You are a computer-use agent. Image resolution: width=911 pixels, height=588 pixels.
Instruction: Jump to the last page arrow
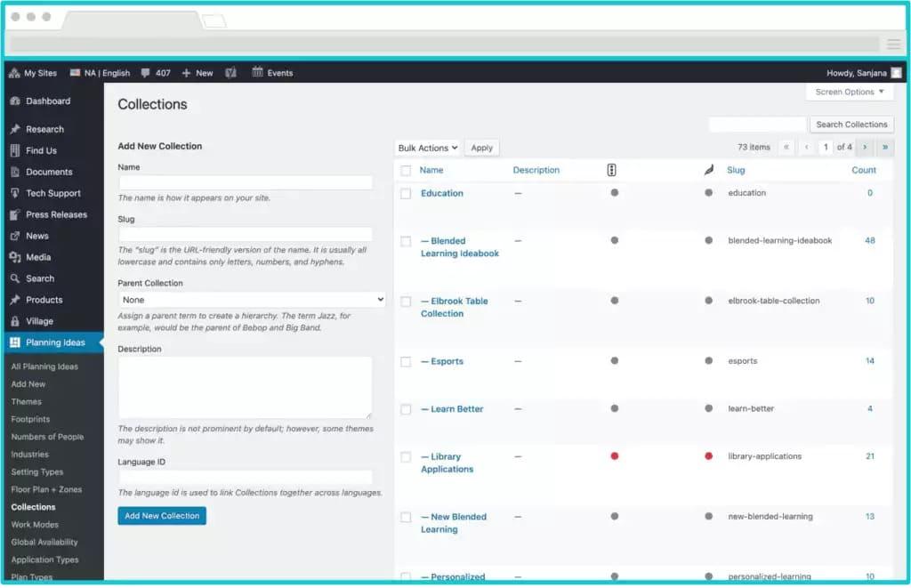click(x=885, y=147)
